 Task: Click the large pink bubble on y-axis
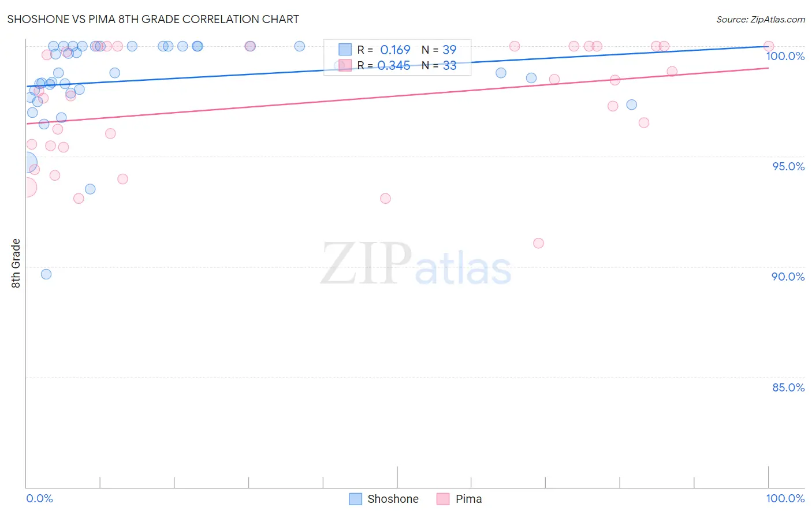[27, 187]
